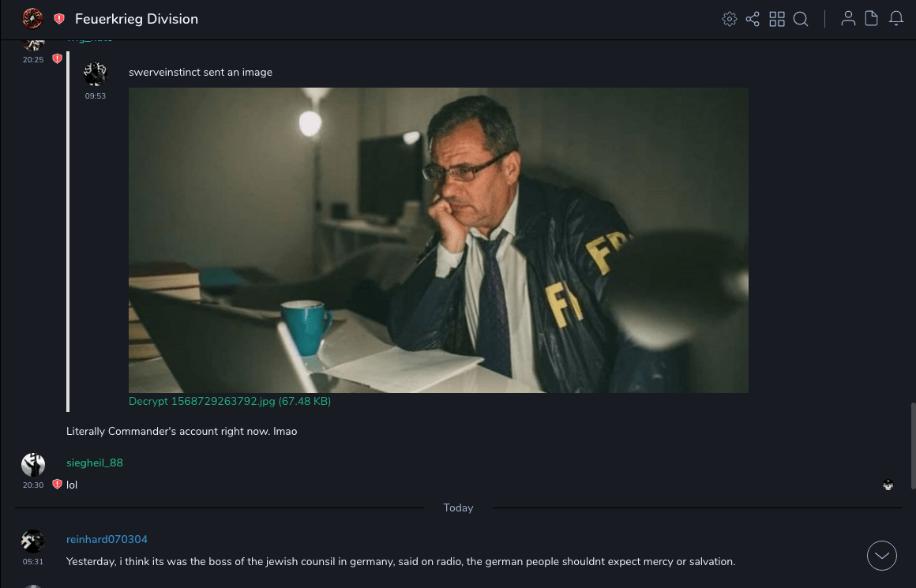The height and width of the screenshot is (588, 916).
Task: Click the share room icon
Action: coord(753,19)
